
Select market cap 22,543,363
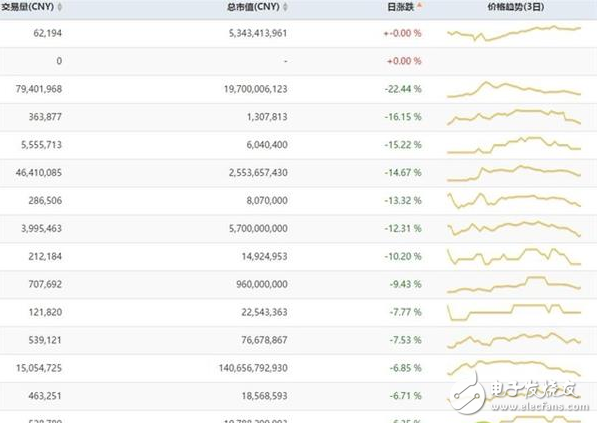(264, 312)
